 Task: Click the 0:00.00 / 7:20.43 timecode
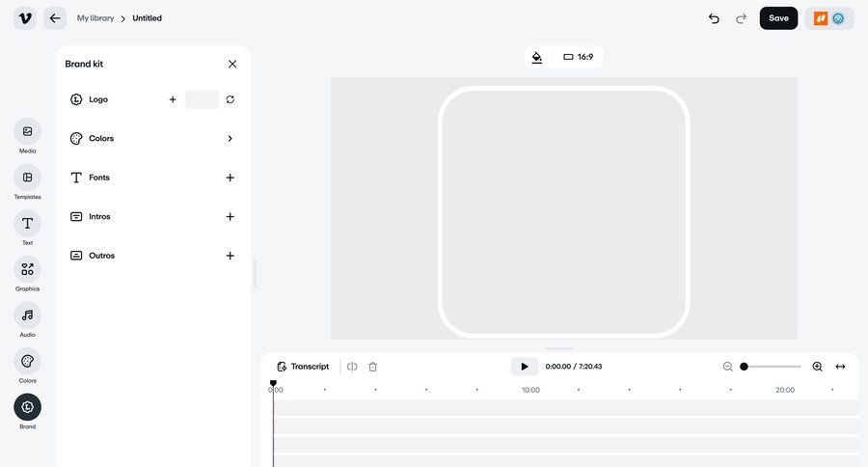(x=574, y=367)
